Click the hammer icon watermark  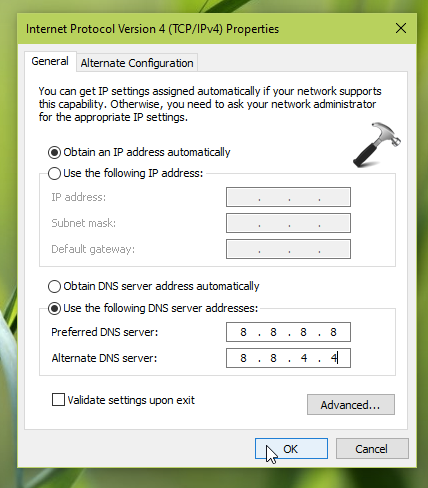377,145
